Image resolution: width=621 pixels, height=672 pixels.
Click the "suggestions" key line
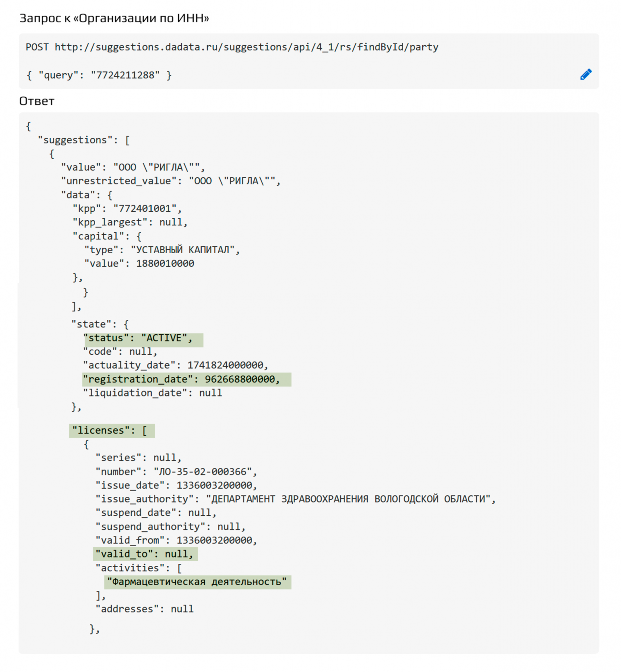(x=84, y=140)
